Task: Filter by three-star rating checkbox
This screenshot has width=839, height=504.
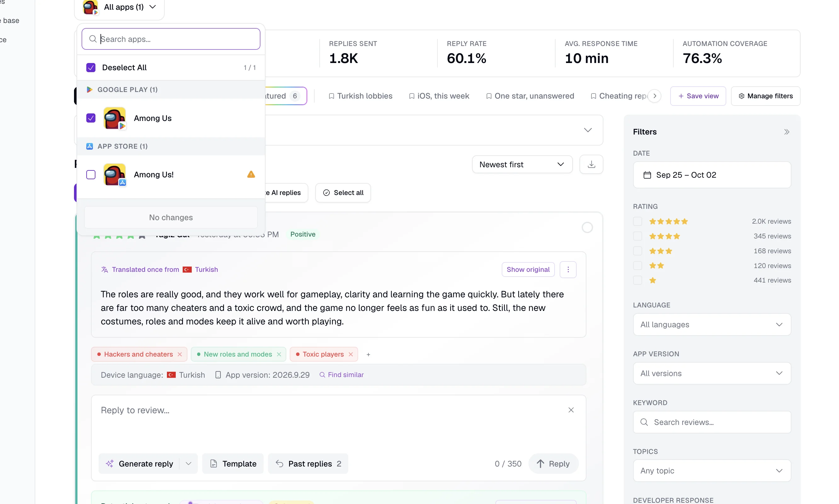Action: pos(637,251)
